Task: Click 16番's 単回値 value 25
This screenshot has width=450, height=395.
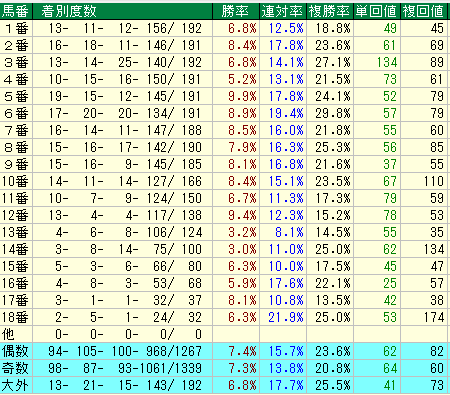Action: coord(390,283)
